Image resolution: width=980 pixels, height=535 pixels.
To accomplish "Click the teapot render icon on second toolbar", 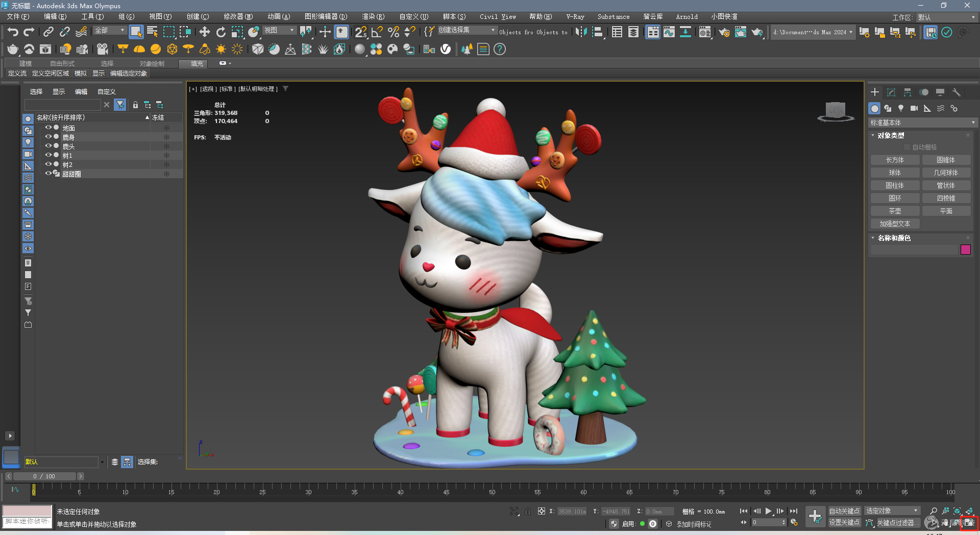I will [13, 49].
